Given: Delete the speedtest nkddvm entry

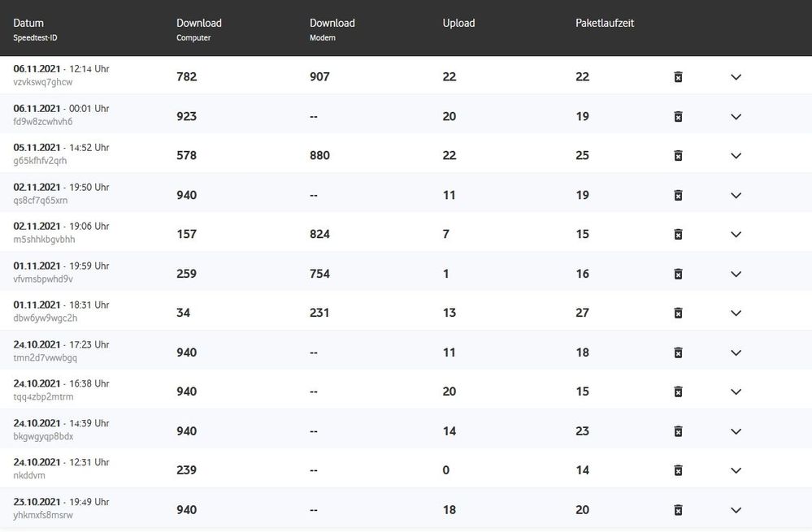Looking at the screenshot, I should (678, 470).
